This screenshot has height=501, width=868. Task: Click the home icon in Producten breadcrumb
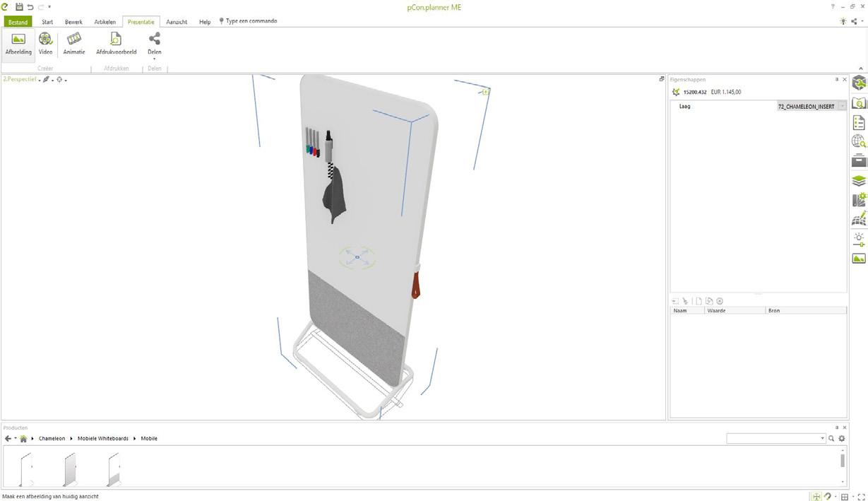pos(23,439)
